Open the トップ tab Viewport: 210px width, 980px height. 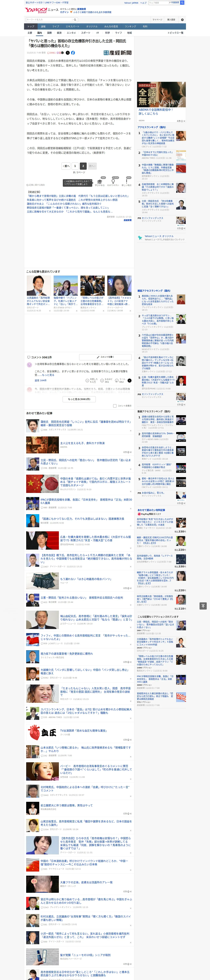coord(31,27)
